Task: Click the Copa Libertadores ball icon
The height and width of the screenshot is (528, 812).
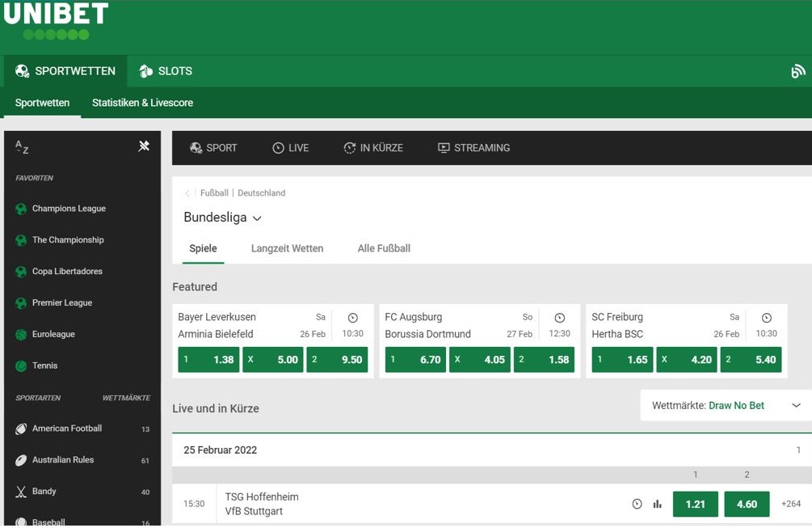Action: (x=21, y=272)
